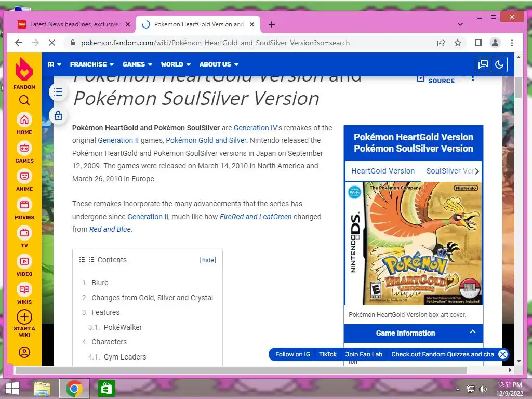Open Chrome profile avatar
Image resolution: width=532 pixels, height=399 pixels.
pyautogui.click(x=495, y=43)
